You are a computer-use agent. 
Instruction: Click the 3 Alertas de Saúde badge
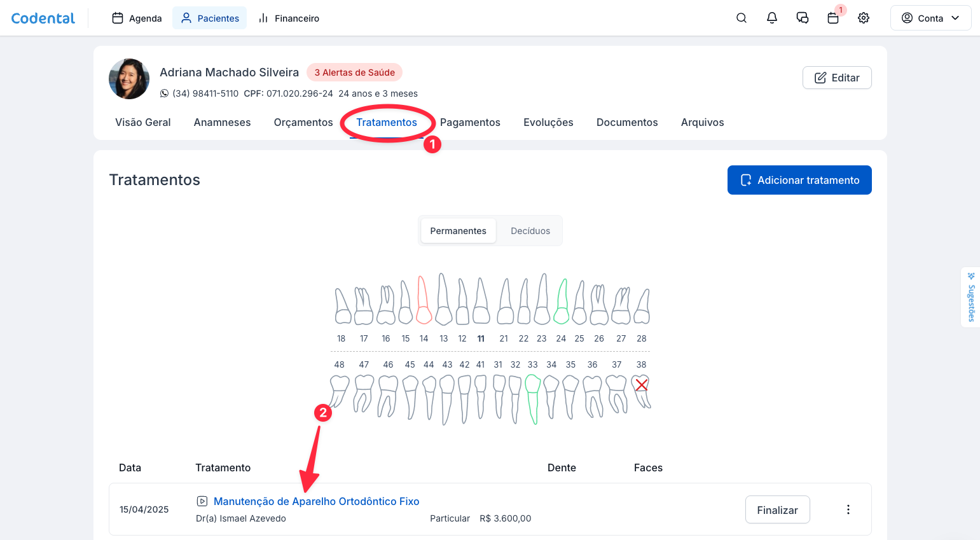point(354,73)
